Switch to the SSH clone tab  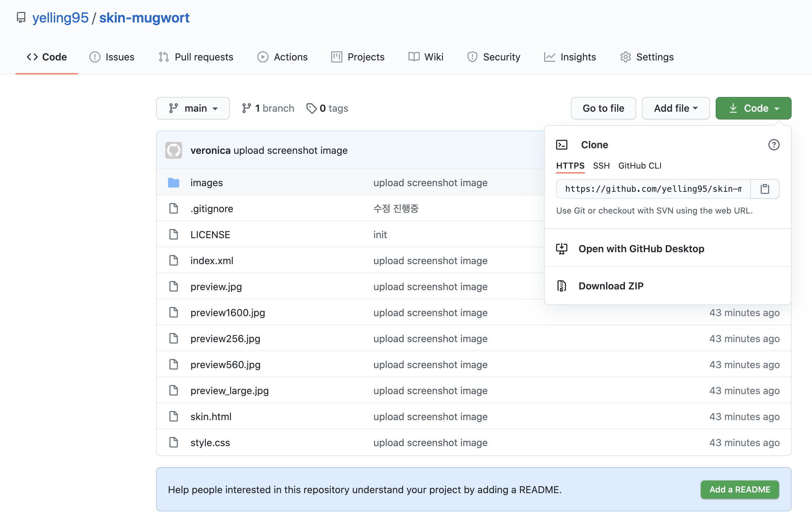coord(601,166)
